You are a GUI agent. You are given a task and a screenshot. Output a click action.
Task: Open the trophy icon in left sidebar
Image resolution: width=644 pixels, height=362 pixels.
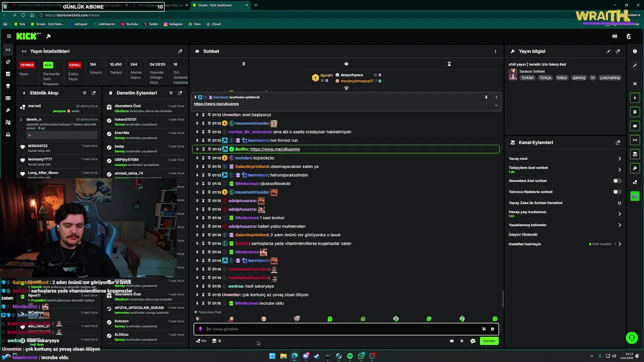(8, 86)
